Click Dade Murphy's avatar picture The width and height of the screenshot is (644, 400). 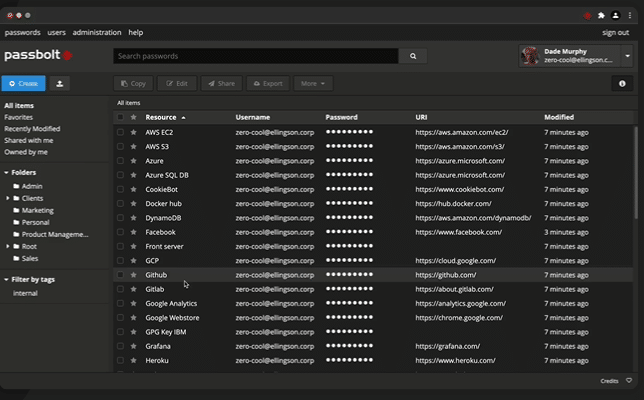(x=530, y=56)
